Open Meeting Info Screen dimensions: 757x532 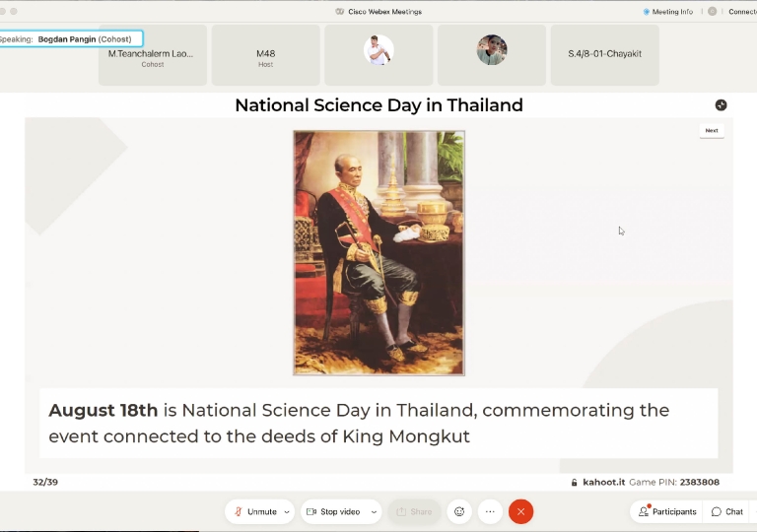668,12
